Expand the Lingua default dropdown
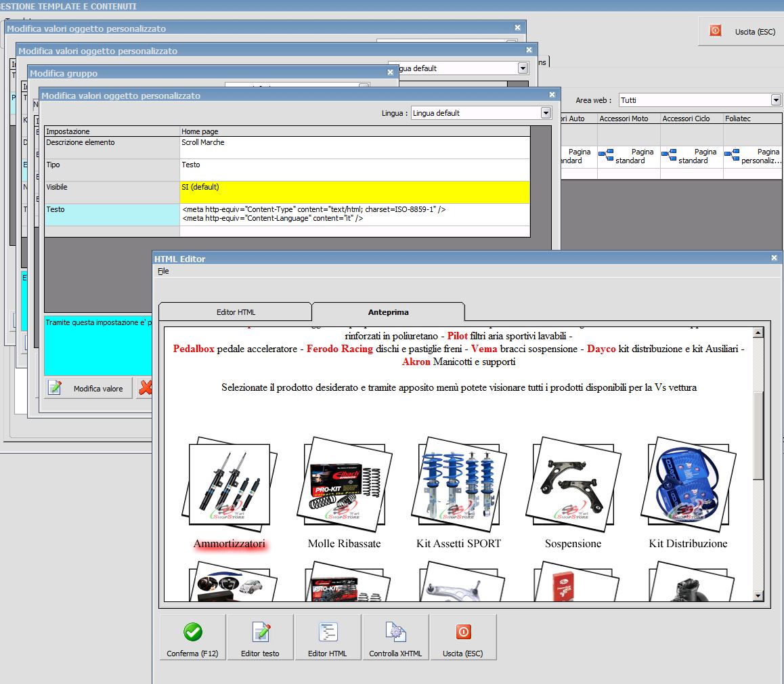Viewport: 784px width, 684px height. point(546,113)
